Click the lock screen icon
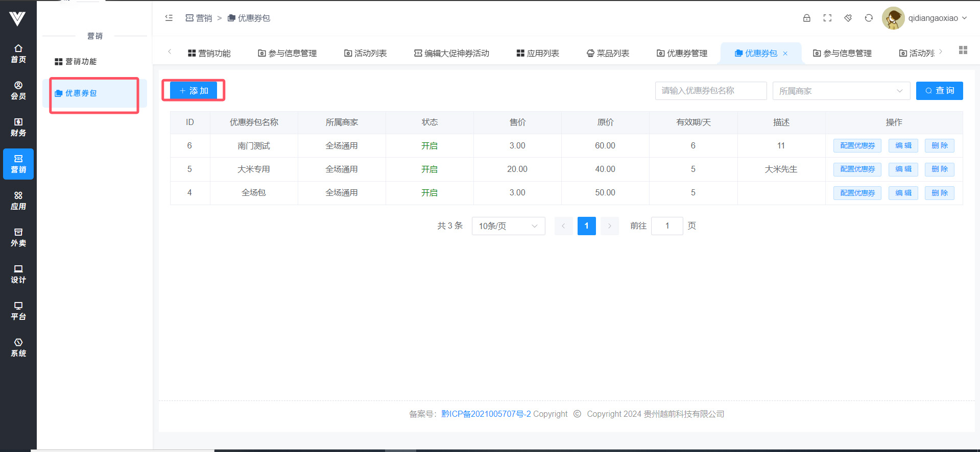980x452 pixels. [x=806, y=18]
